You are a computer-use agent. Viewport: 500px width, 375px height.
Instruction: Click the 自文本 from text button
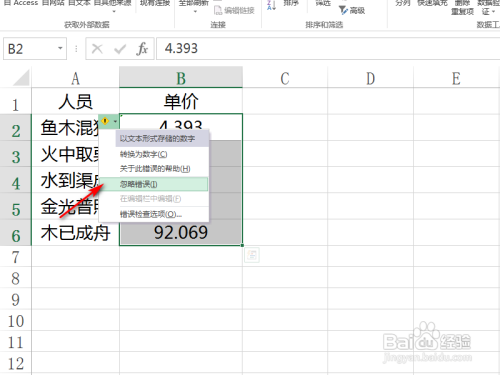pyautogui.click(x=79, y=3)
